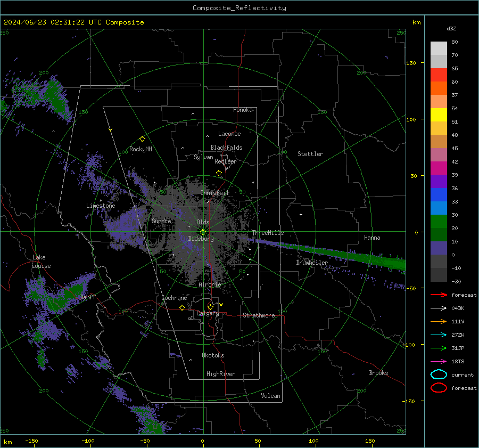Click the Lacombe label on map
The height and width of the screenshot is (448, 479).
pos(229,134)
